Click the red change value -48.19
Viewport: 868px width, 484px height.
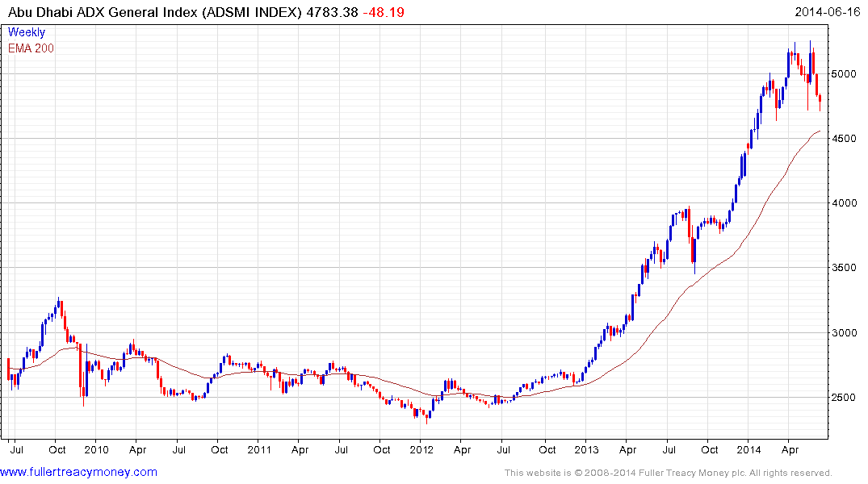coord(384,12)
